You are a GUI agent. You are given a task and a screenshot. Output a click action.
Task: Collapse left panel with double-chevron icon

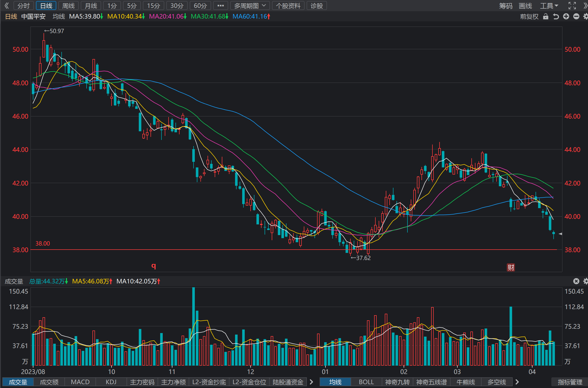7,6
